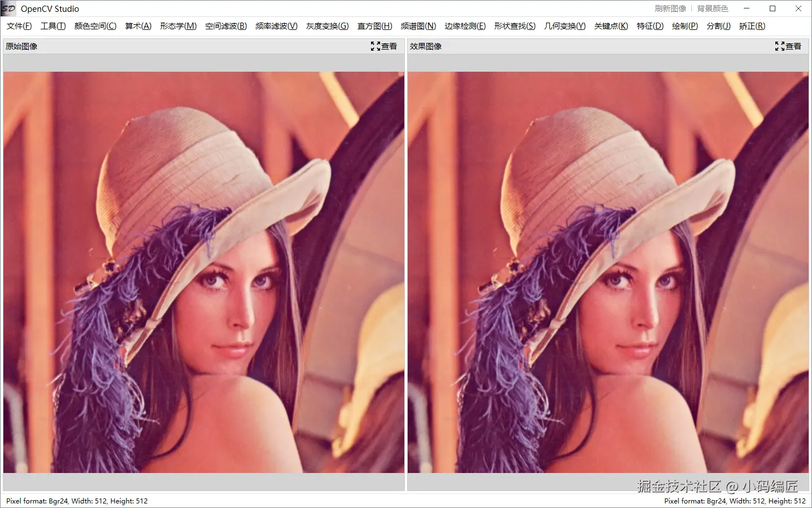Open the 频谱图(N) menu
The image size is (812, 508).
pyautogui.click(x=418, y=26)
